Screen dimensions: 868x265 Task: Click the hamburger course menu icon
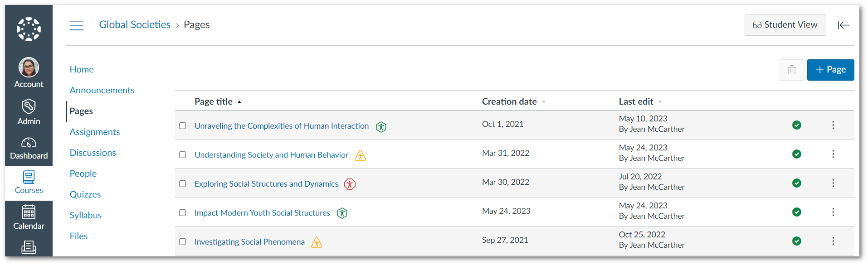(x=76, y=25)
